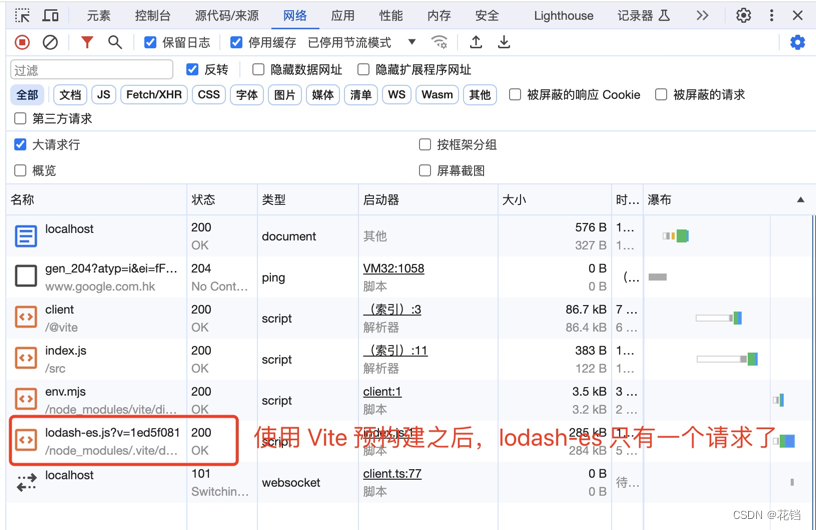Enable 按框架分组 checkbox
This screenshot has width=816, height=530.
[425, 144]
